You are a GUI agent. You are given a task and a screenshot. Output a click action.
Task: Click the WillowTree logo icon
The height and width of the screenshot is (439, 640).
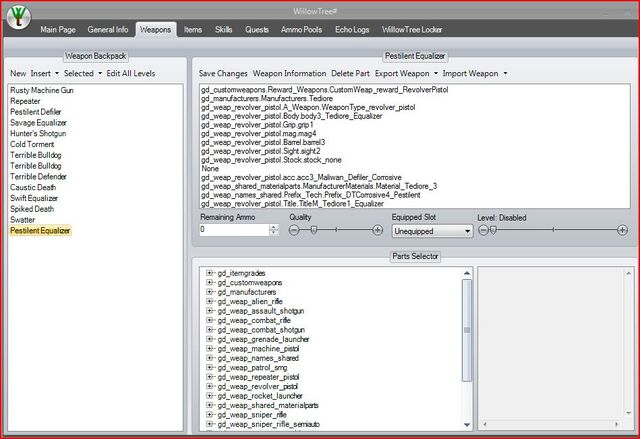point(18,17)
